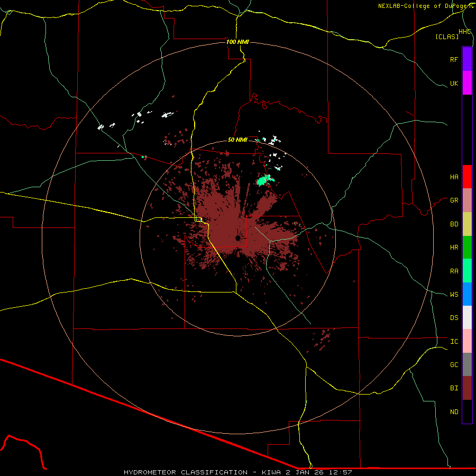476x476 pixels.
Task: Click the 'GC' legend label
Action: tap(454, 364)
